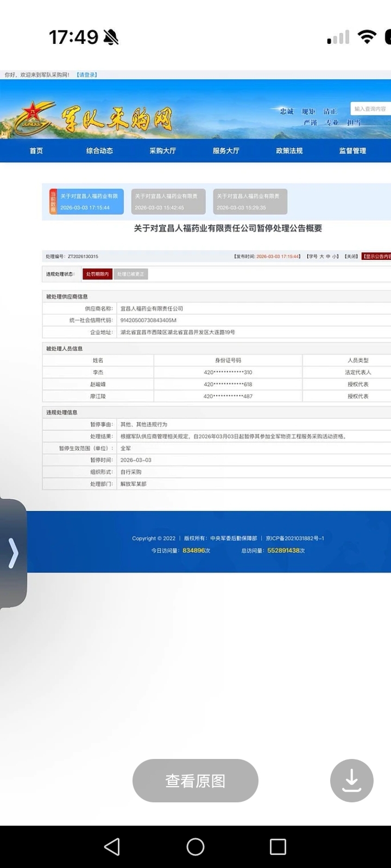
Task: Click the 军队采购网 star emblem logo
Action: point(34,119)
